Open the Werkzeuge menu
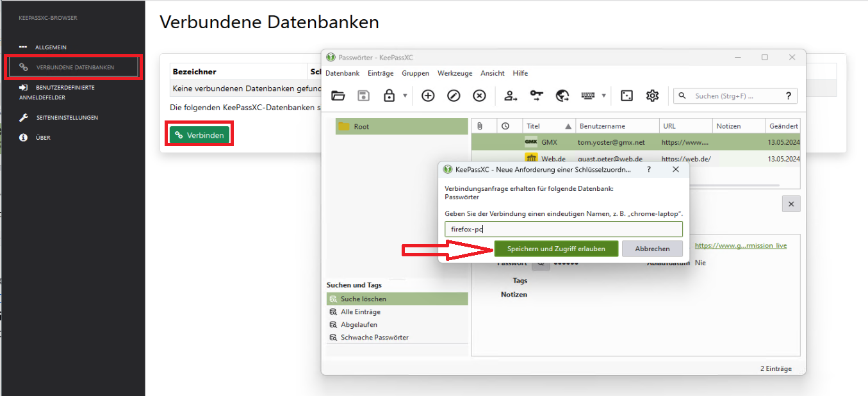The height and width of the screenshot is (396, 868). pyautogui.click(x=455, y=73)
